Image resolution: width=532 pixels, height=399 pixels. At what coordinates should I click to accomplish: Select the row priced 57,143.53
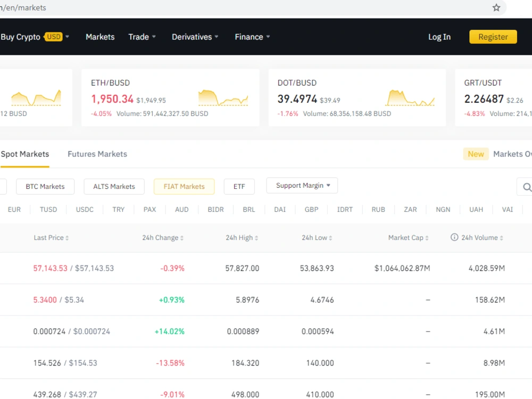[266, 268]
